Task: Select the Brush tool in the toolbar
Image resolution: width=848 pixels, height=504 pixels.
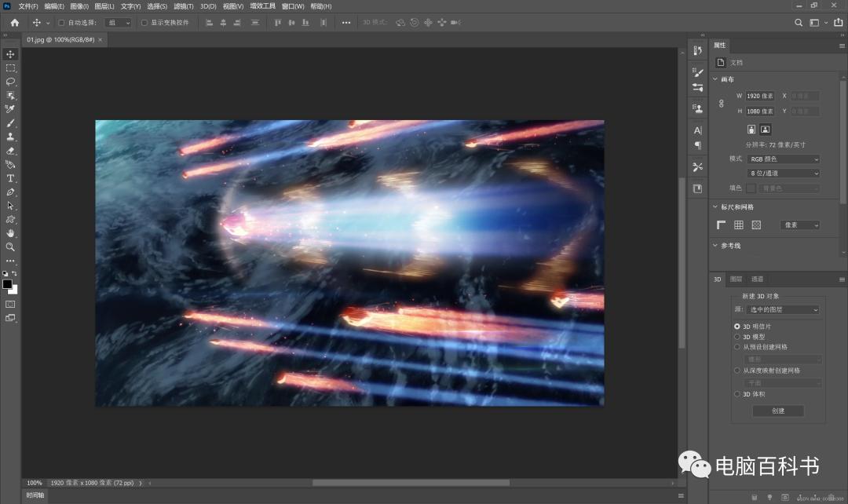Action: click(11, 123)
